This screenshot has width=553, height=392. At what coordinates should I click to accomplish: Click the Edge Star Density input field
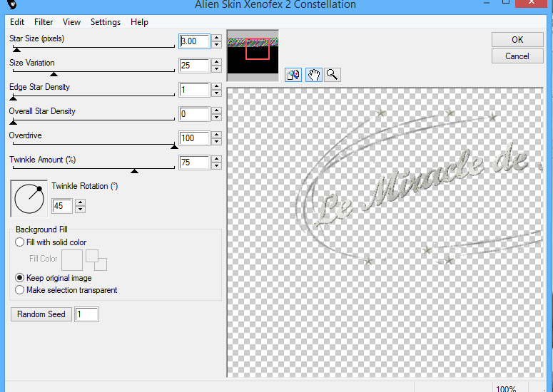pyautogui.click(x=194, y=90)
